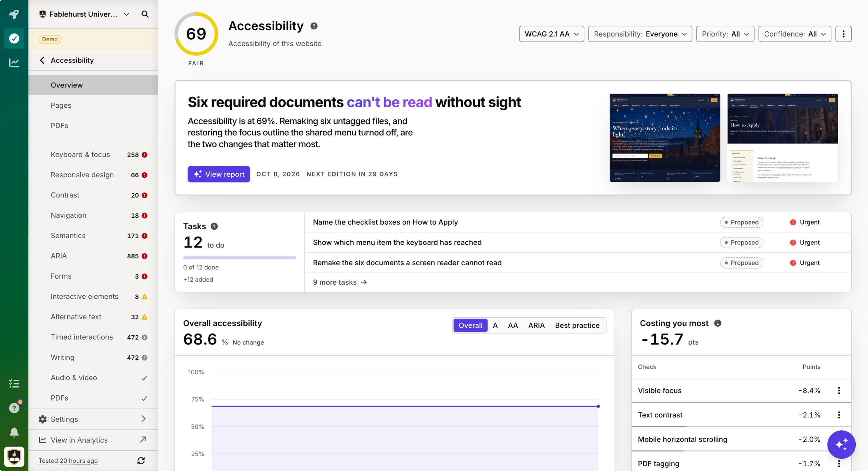Open the homepage screenshot thumbnail
The height and width of the screenshot is (471, 868).
coord(665,138)
